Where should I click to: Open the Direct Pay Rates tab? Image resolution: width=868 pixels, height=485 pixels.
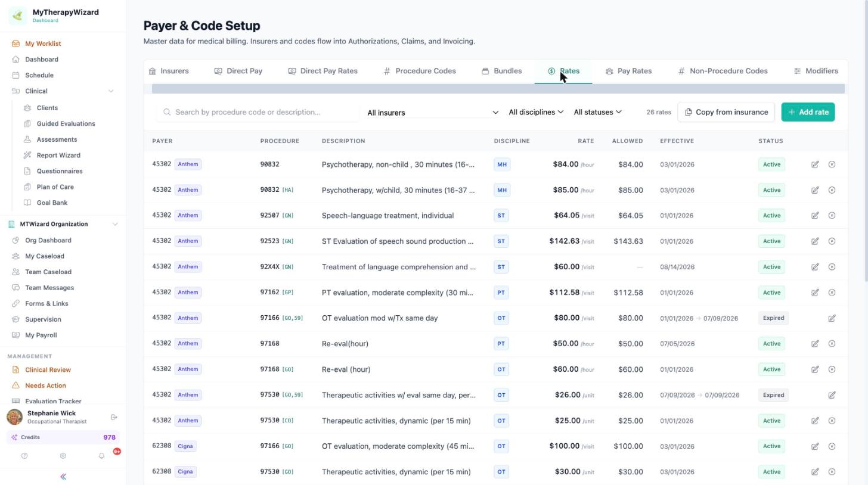click(323, 71)
